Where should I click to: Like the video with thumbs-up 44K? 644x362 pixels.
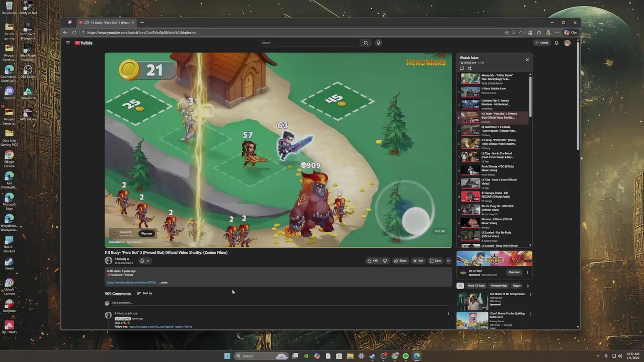point(372,260)
